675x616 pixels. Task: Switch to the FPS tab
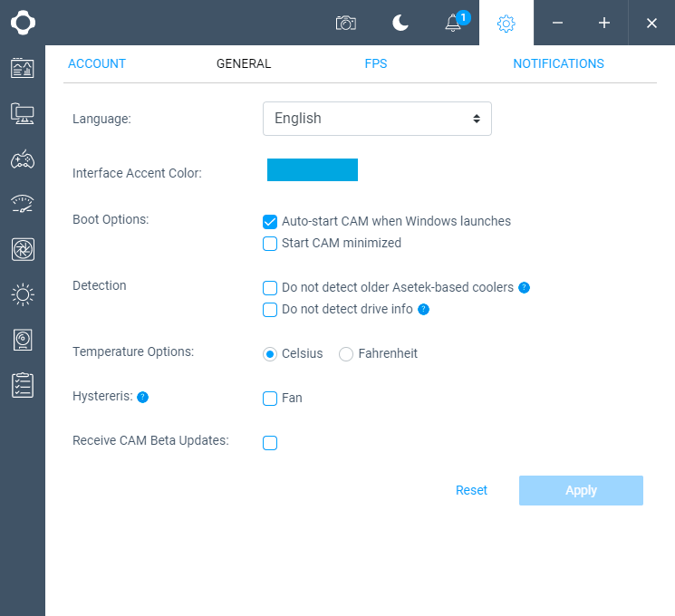[x=376, y=63]
